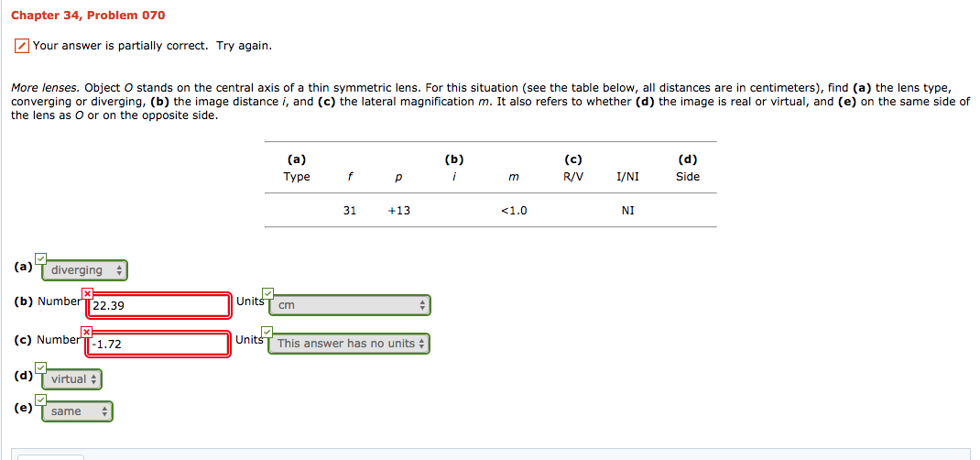
Task: Open the same side dropdown
Action: point(77,411)
